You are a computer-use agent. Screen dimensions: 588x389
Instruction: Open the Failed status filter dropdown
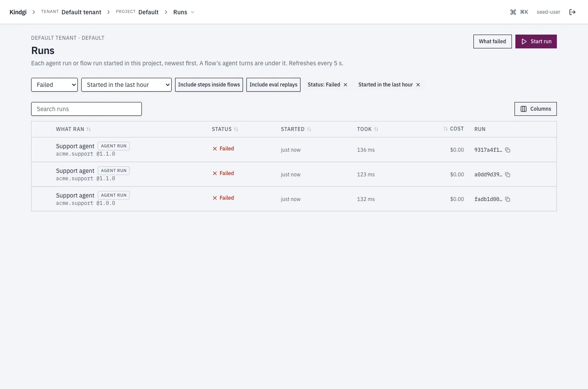[x=54, y=85]
